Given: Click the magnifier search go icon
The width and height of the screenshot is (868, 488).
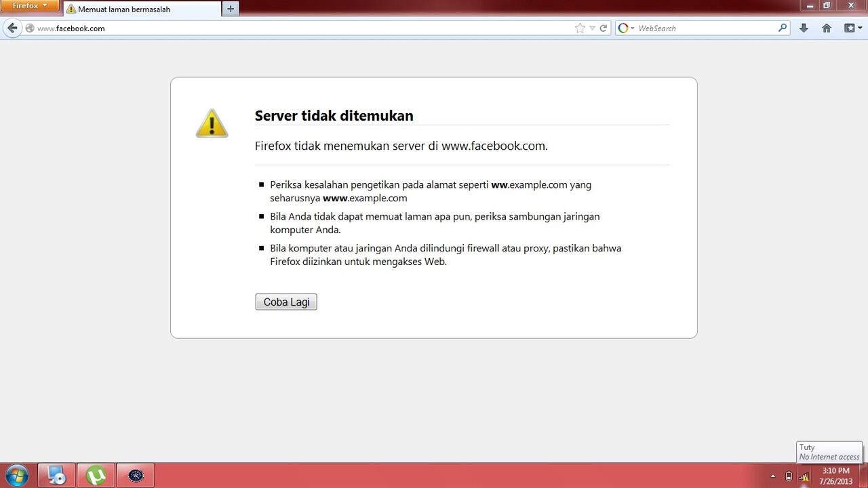Looking at the screenshot, I should [783, 28].
